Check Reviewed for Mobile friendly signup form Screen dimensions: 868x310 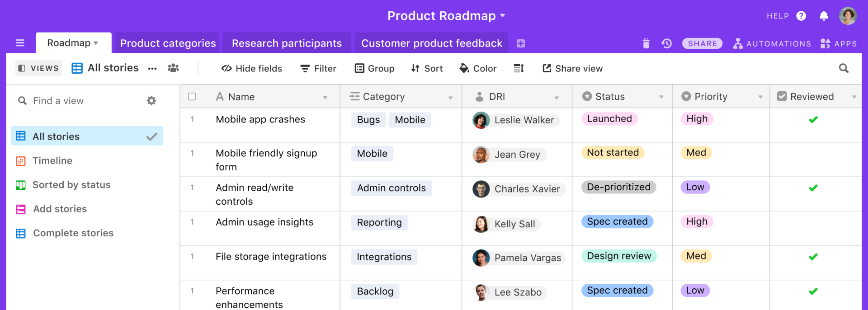pyautogui.click(x=813, y=154)
